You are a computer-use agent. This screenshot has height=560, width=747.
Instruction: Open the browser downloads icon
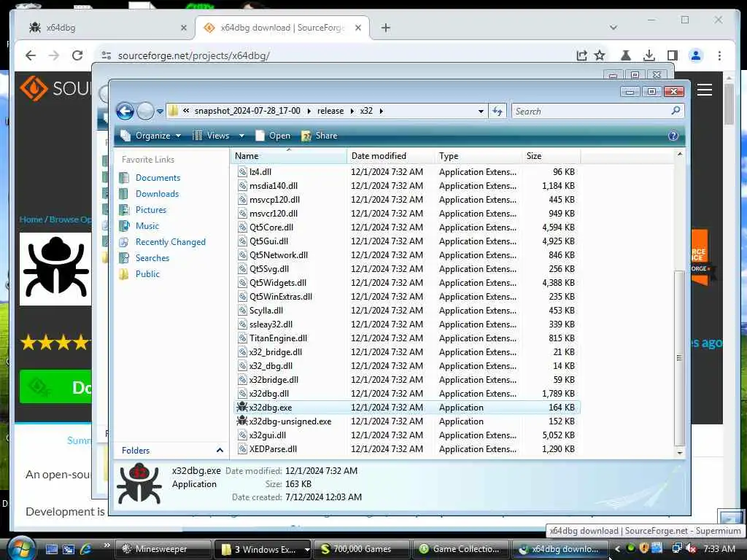coord(649,55)
